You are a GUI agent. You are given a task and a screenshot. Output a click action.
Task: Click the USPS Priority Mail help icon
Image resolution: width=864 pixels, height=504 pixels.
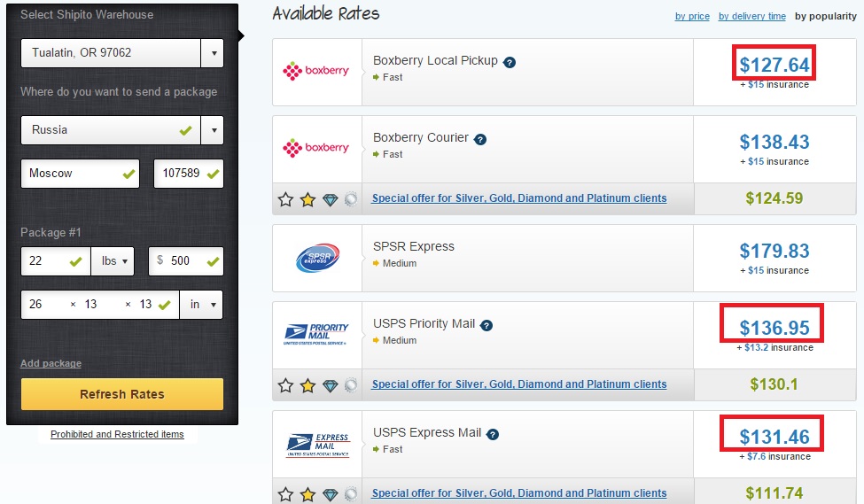click(x=486, y=326)
